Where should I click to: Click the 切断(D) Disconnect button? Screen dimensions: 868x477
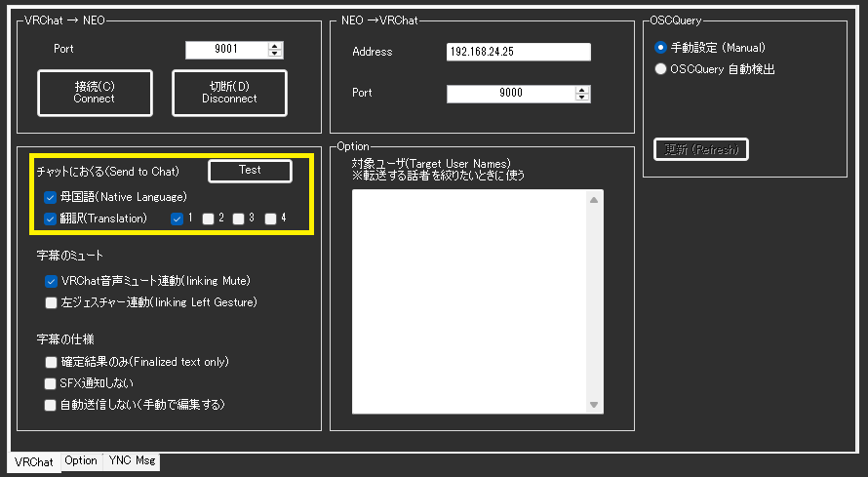click(x=229, y=93)
